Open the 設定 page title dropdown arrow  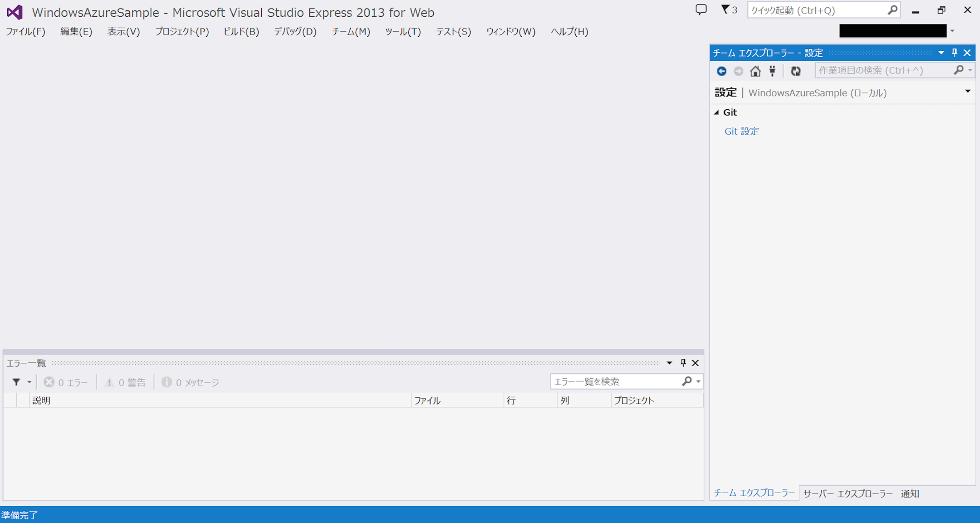tap(967, 92)
